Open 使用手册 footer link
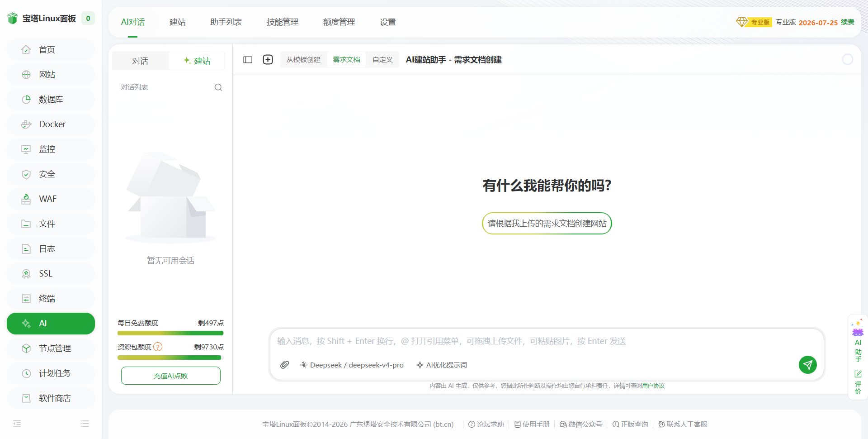868x439 pixels. 532,425
